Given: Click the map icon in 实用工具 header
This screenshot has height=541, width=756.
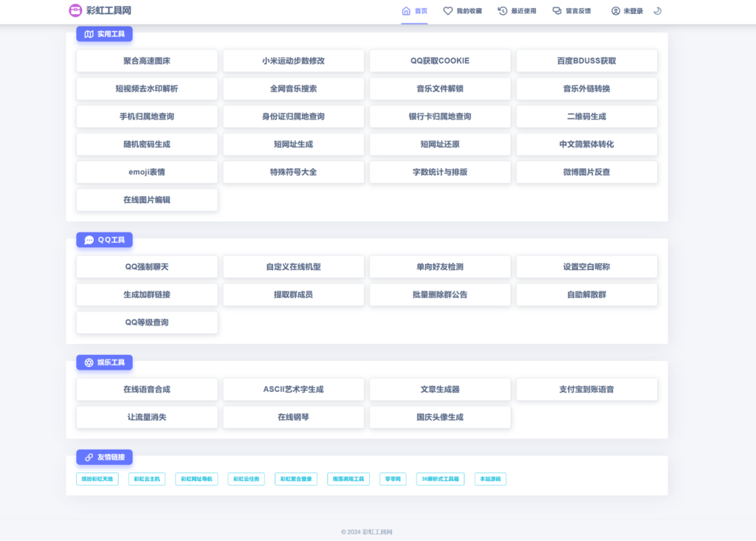Looking at the screenshot, I should [89, 34].
